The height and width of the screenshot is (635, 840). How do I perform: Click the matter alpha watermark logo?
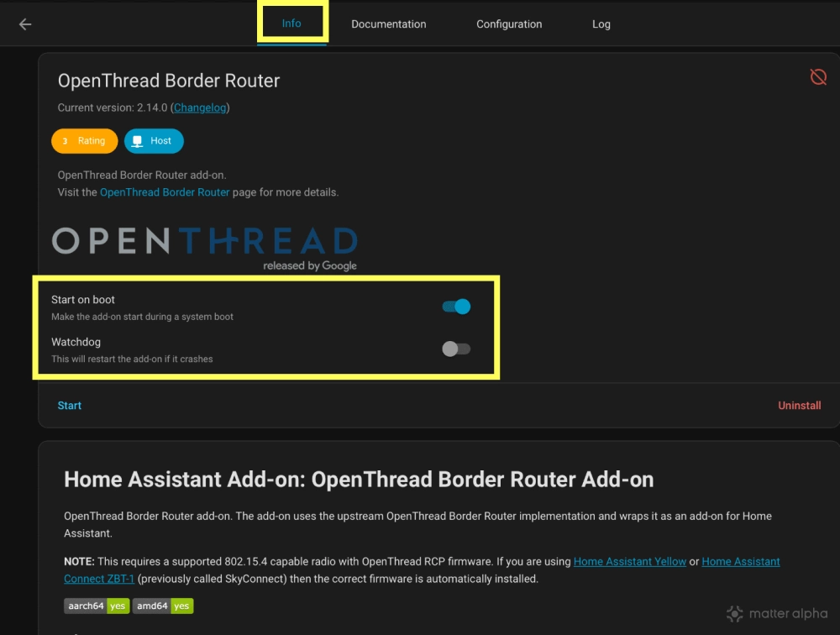tap(777, 613)
